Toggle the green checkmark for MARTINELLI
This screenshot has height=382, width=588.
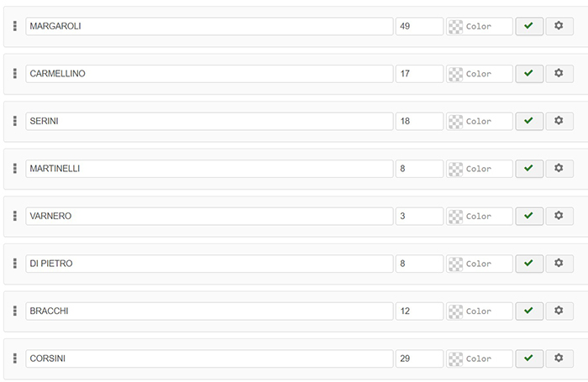point(528,169)
